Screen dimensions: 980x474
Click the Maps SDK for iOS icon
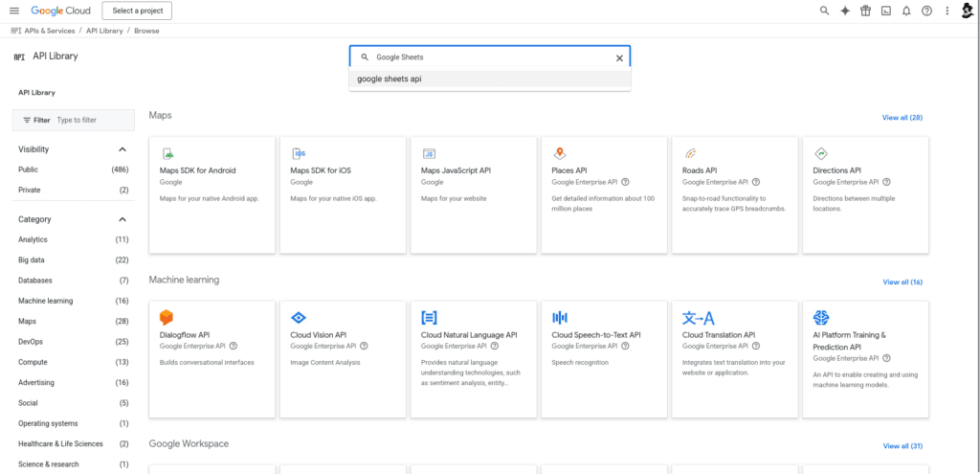[299, 154]
